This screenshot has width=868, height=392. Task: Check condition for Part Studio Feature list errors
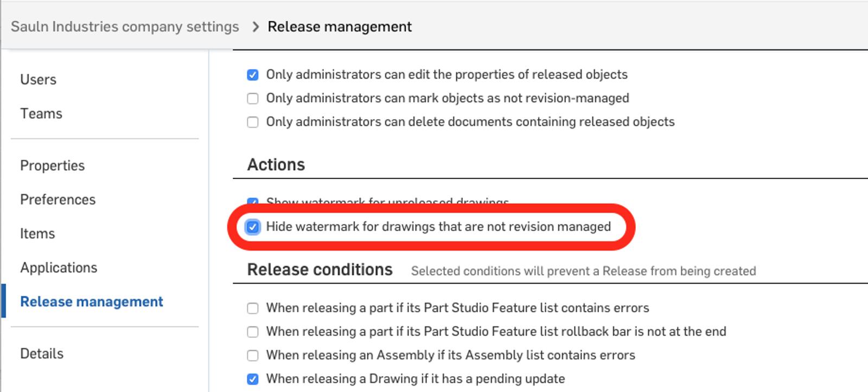(253, 309)
